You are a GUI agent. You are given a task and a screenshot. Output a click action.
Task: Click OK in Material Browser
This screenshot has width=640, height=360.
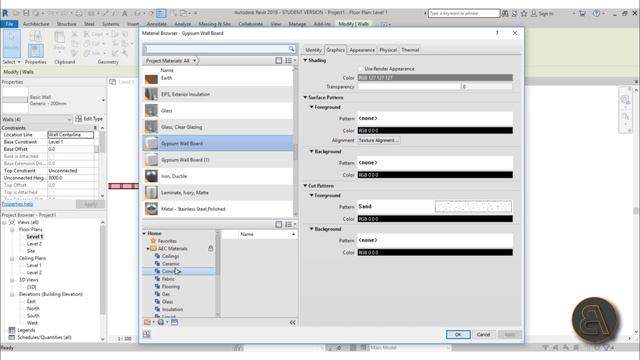coord(458,334)
